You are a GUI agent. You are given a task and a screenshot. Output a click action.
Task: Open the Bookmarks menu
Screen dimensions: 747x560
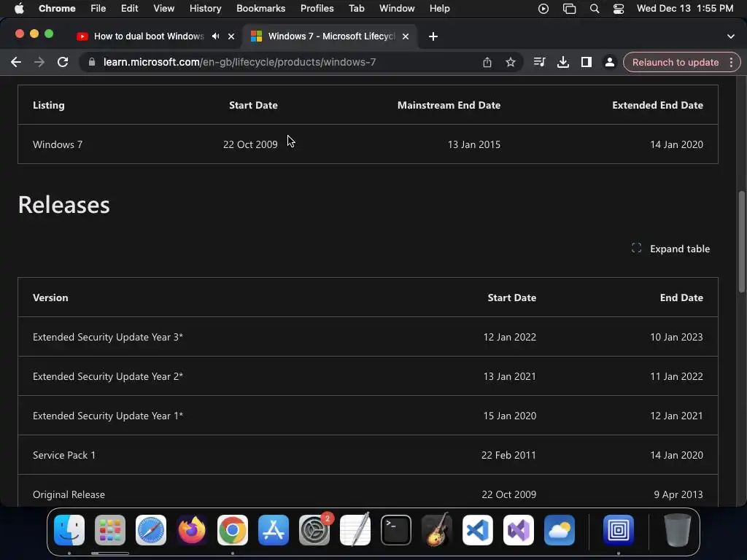[260, 9]
